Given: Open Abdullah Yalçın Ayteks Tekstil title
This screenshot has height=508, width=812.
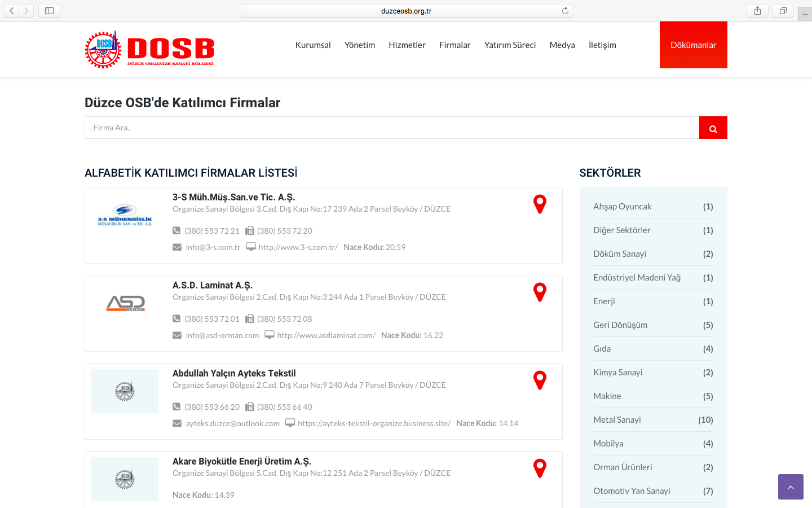Looking at the screenshot, I should [234, 373].
